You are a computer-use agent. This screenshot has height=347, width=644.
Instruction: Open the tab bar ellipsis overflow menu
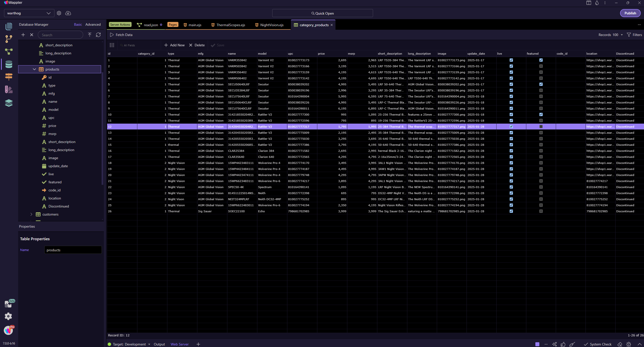[639, 25]
